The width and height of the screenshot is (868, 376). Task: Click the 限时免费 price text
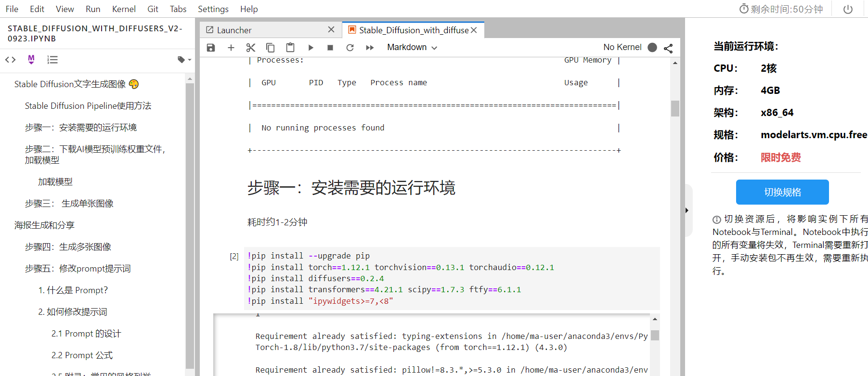point(781,157)
